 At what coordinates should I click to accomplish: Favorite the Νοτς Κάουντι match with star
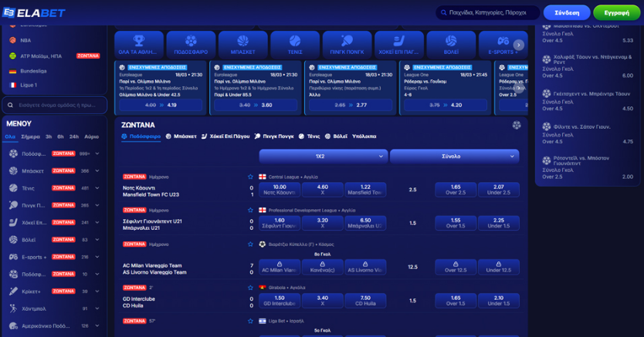click(x=251, y=177)
